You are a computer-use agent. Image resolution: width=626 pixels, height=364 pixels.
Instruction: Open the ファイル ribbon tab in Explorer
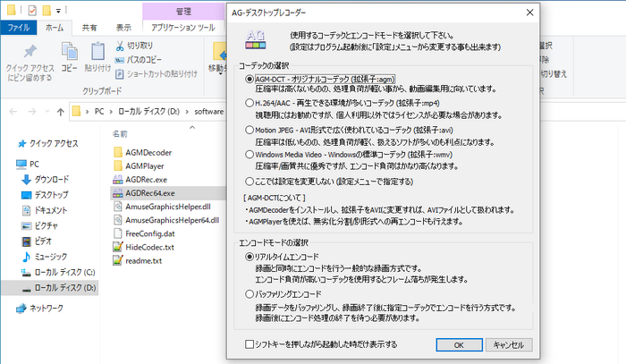tap(19, 28)
